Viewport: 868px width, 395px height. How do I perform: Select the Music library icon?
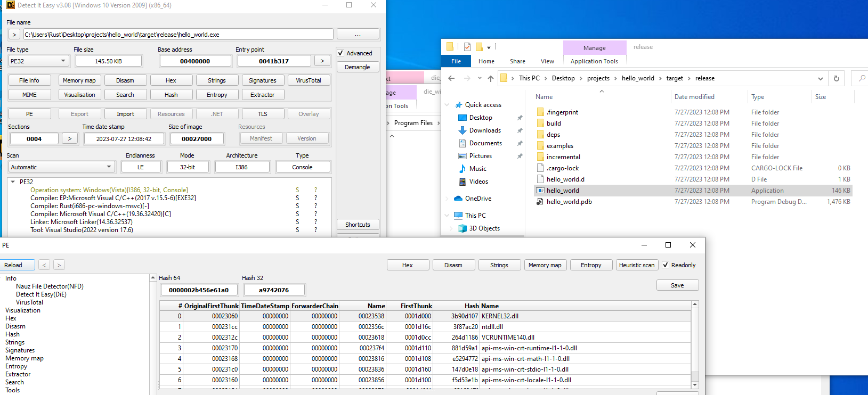463,169
